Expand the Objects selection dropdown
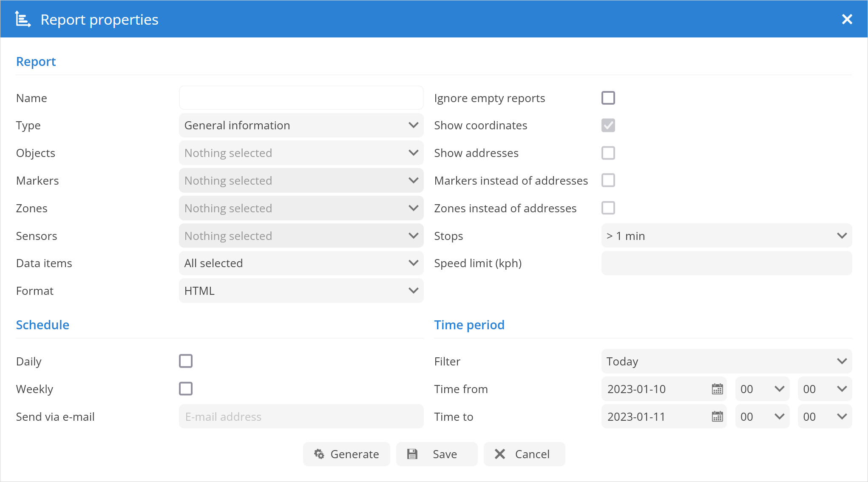This screenshot has height=482, width=868. point(301,153)
